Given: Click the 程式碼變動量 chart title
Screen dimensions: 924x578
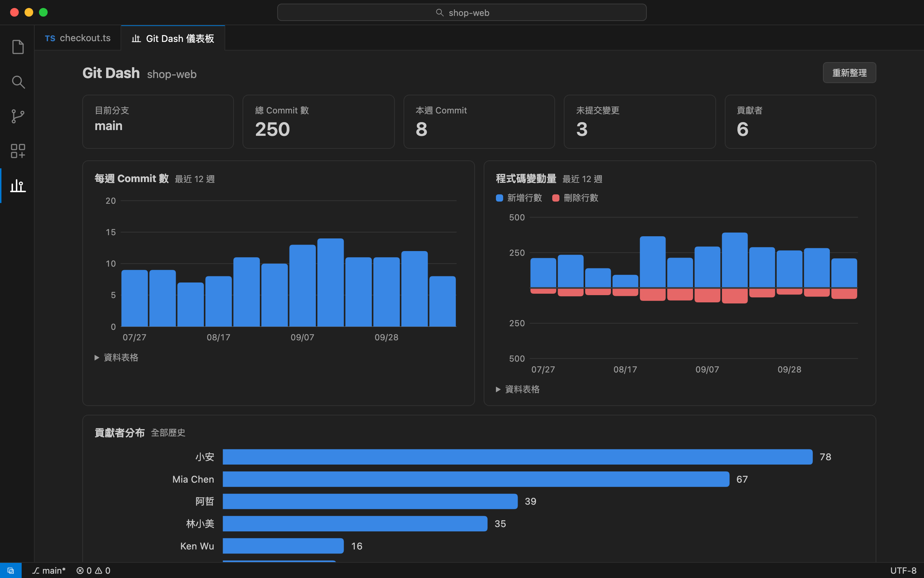Looking at the screenshot, I should point(526,178).
